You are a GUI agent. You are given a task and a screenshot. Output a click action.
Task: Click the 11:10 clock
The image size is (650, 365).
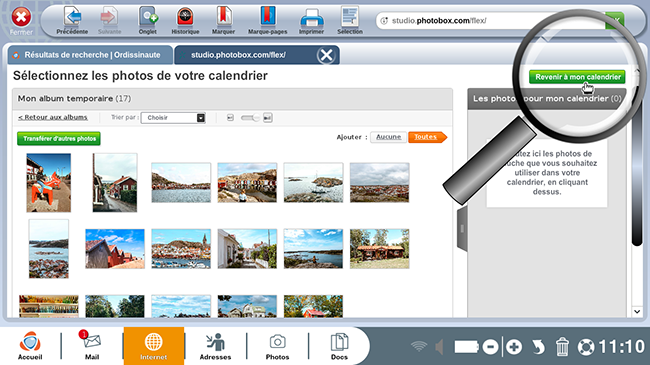[622, 347]
